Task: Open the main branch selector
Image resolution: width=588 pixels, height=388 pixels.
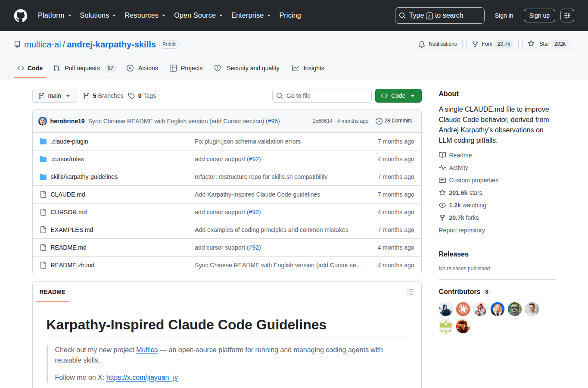Action: [55, 96]
